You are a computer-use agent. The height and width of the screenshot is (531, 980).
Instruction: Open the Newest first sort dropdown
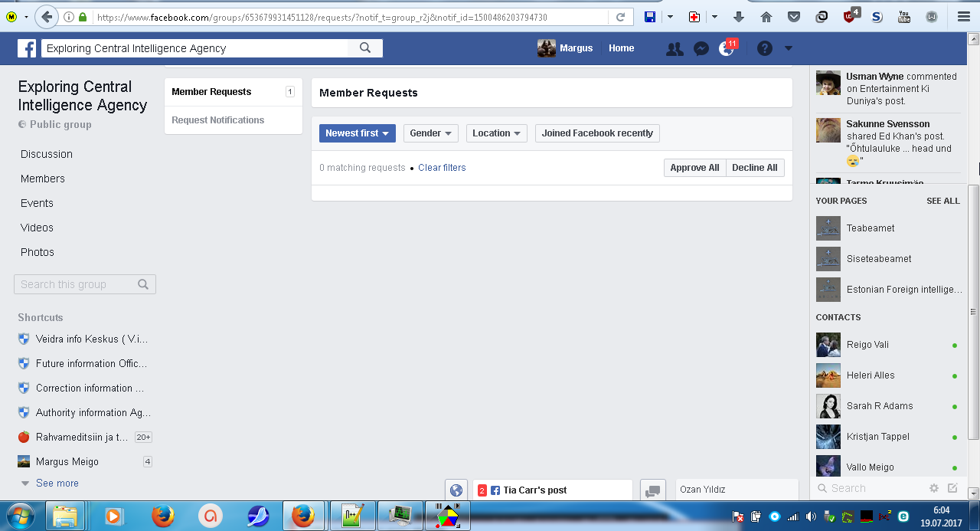pos(358,133)
